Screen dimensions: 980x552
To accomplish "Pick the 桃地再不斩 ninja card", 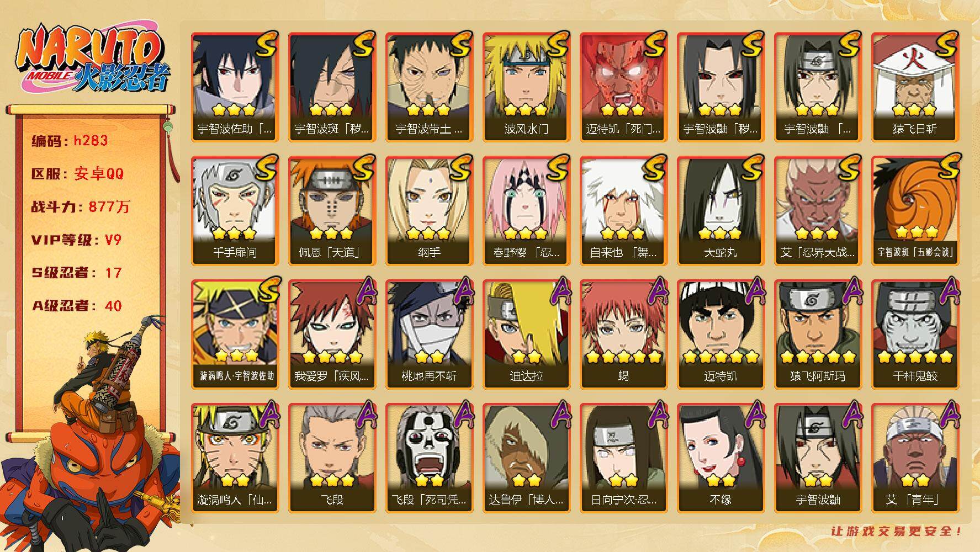I will [x=429, y=335].
